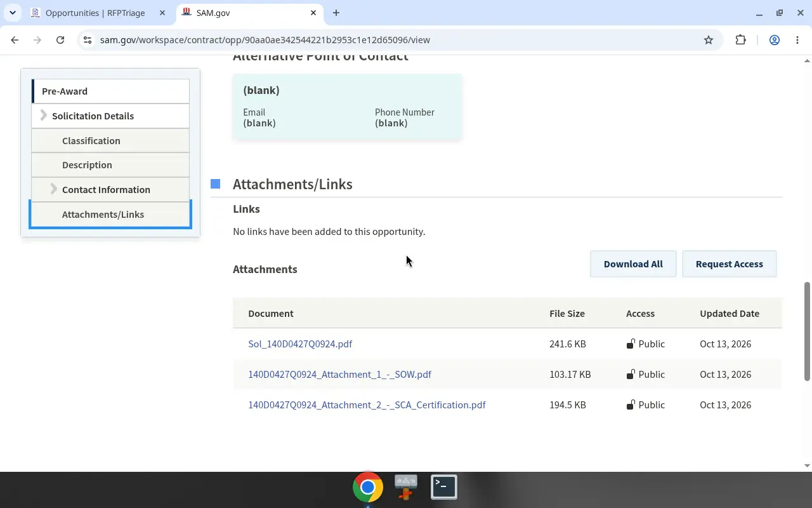Image resolution: width=812 pixels, height=508 pixels.
Task: Click the scrollbar up arrow
Action: tap(807, 61)
